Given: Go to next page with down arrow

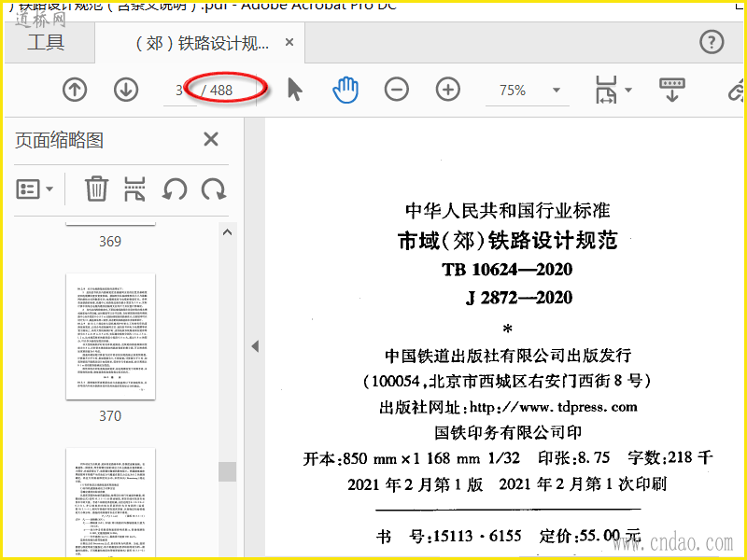Looking at the screenshot, I should pos(126,90).
